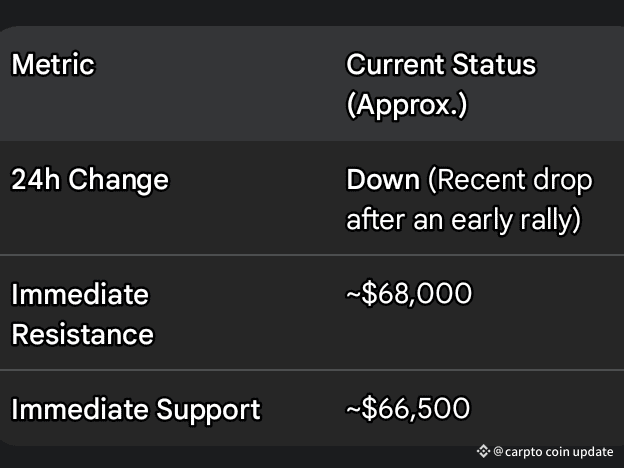Click the @ symbol in the watermark
This screenshot has height=468, width=624.
[498, 451]
